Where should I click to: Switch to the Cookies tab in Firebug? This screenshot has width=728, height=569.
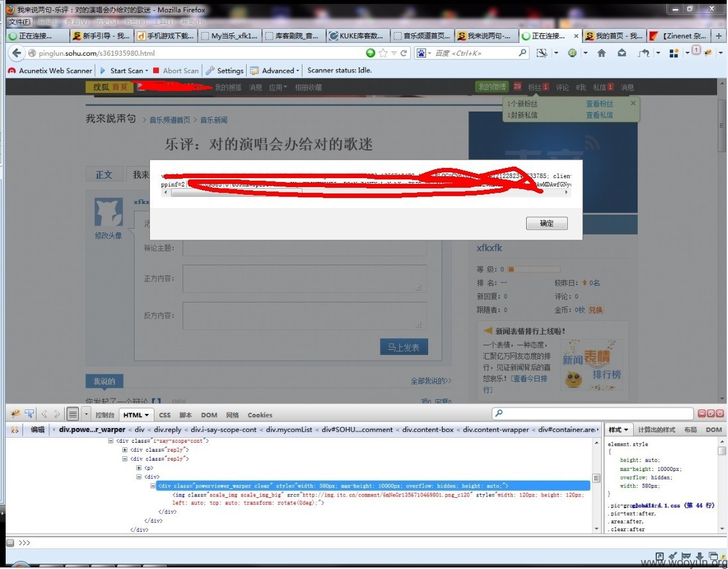pyautogui.click(x=260, y=415)
